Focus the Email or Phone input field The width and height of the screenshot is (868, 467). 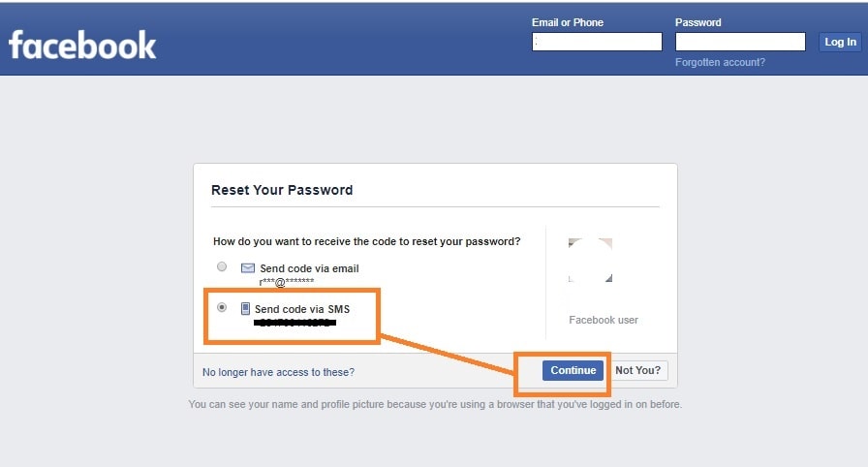pyautogui.click(x=597, y=42)
